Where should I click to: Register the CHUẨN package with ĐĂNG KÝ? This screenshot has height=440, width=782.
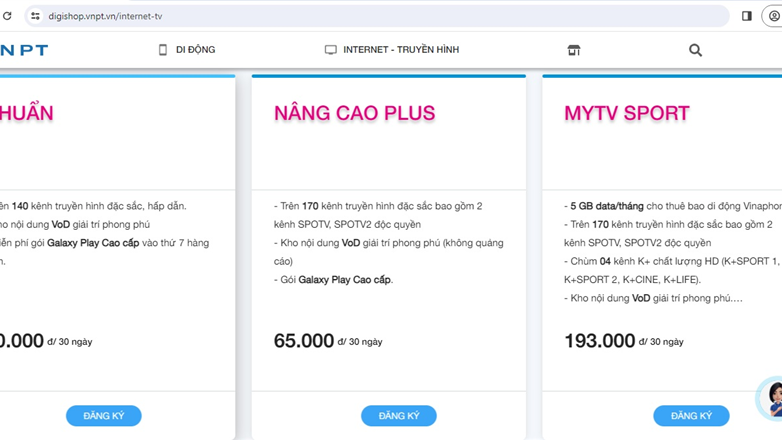pyautogui.click(x=104, y=416)
